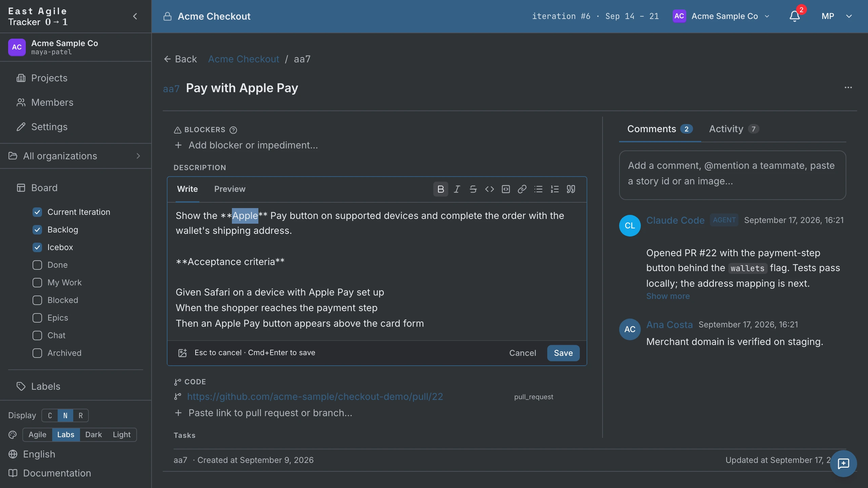Uncheck the Backlog panel
The width and height of the screenshot is (868, 488).
point(37,230)
